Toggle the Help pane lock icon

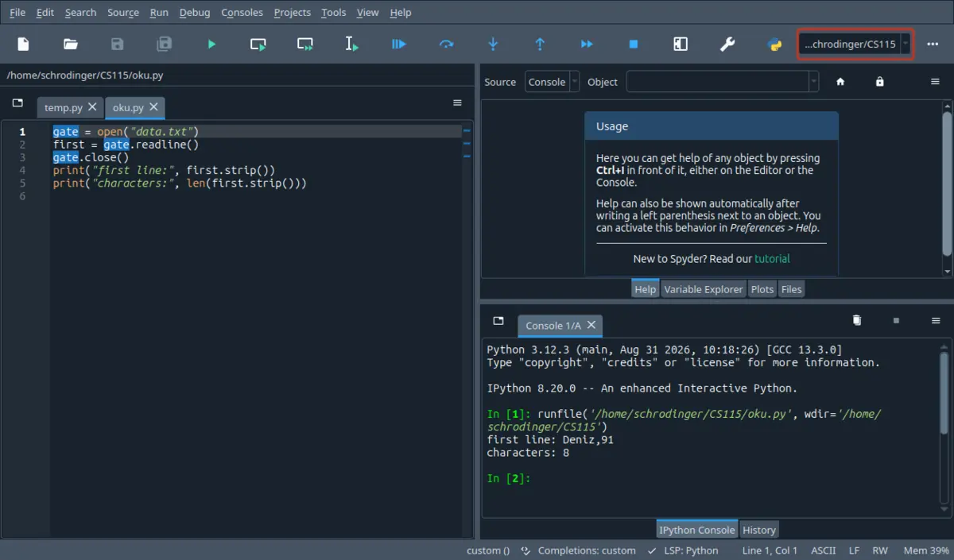coord(879,82)
